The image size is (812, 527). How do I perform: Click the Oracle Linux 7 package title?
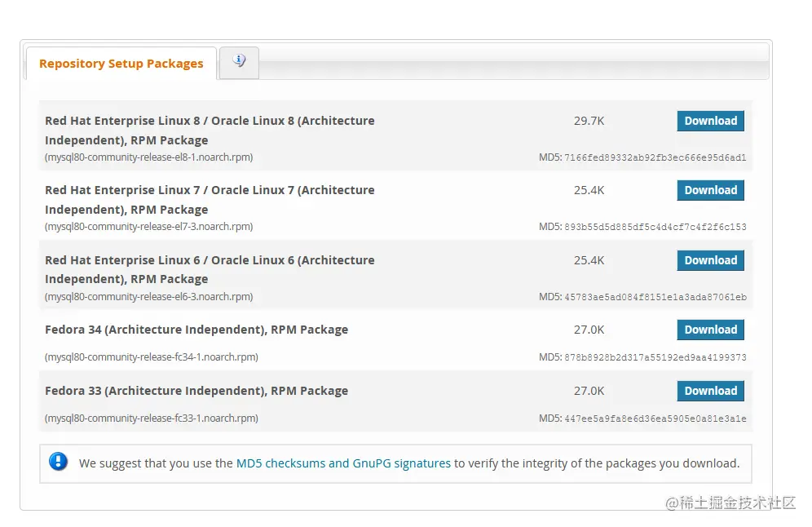point(210,200)
